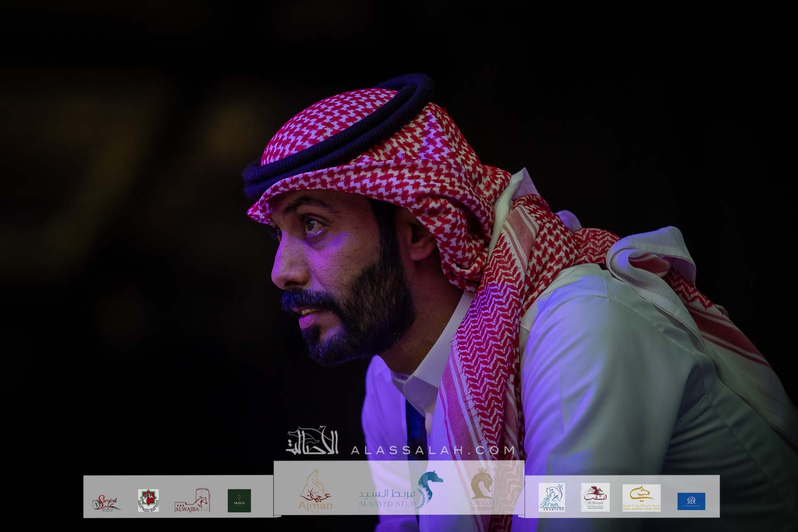Image resolution: width=798 pixels, height=532 pixels.
Task: Click the Samjad sponsor logo
Action: point(106,501)
